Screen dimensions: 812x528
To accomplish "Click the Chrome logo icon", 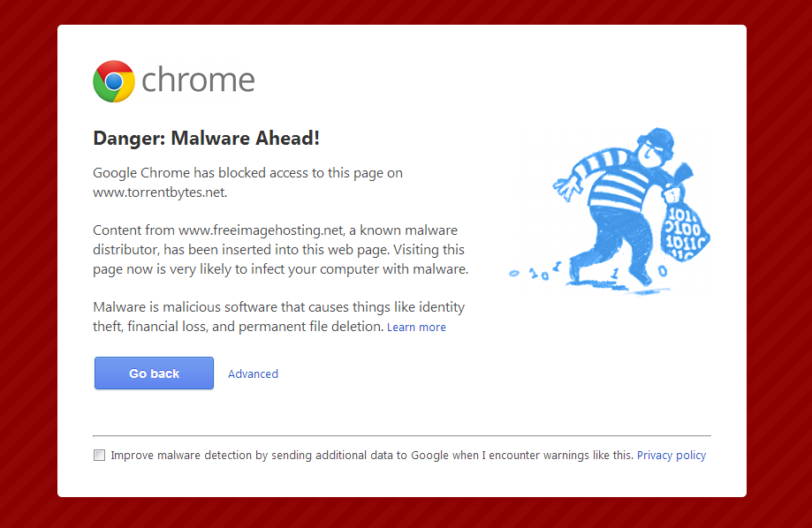I will 113,81.
